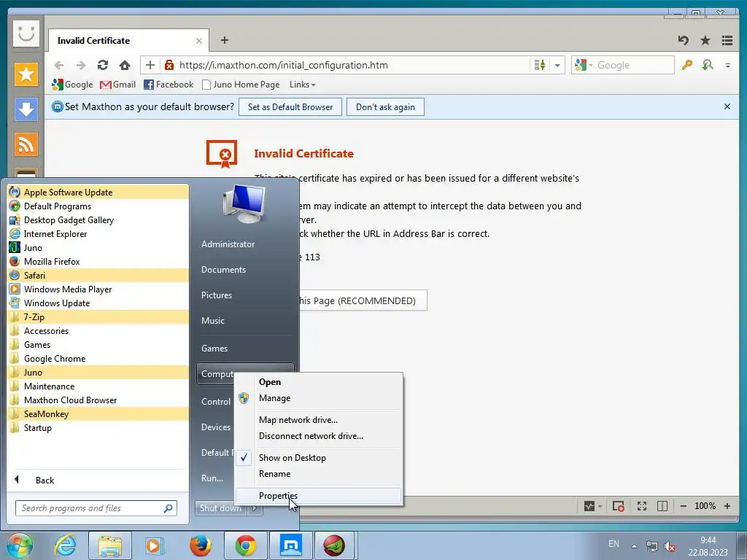Open the Gmail bookmark
Screen dimensions: 747x560
(x=117, y=85)
